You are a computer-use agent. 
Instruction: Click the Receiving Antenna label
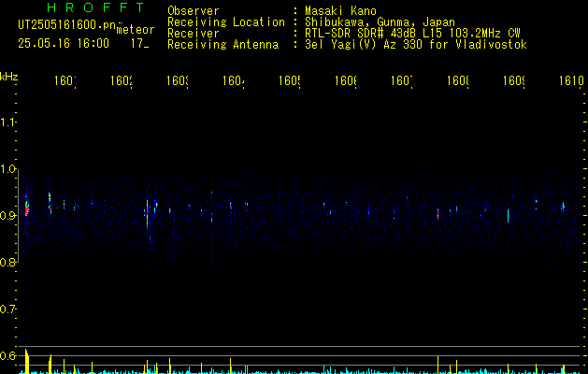pyautogui.click(x=222, y=45)
